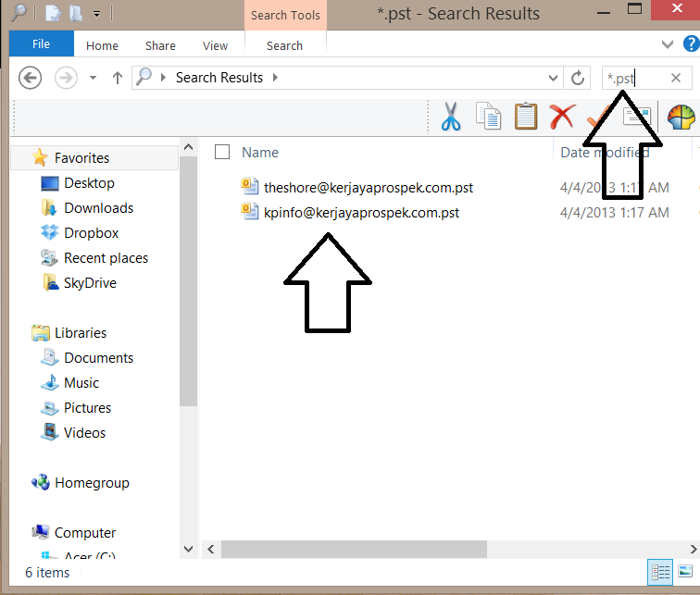700x595 pixels.
Task: Click the search magnifier icon in address bar
Action: (x=144, y=77)
